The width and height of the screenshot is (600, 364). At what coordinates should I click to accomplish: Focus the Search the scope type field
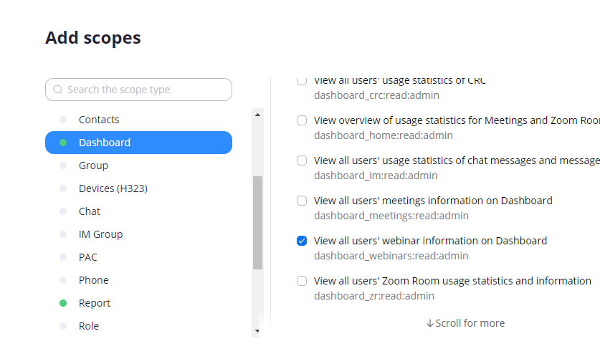[138, 90]
